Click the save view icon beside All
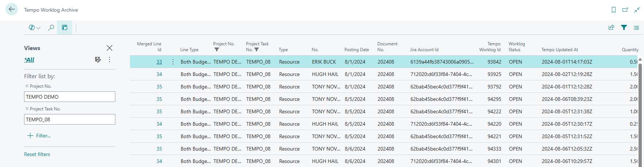This screenshot has height=167, width=644. click(x=98, y=60)
